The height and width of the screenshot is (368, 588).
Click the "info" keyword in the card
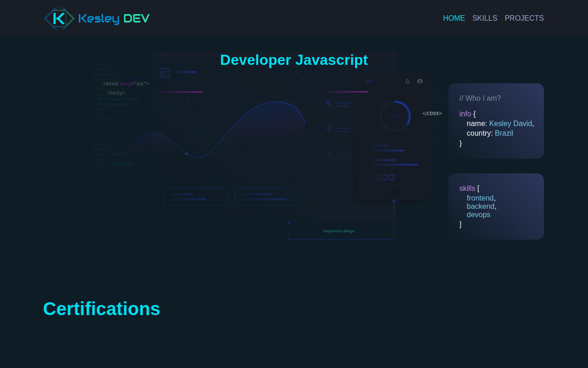465,114
